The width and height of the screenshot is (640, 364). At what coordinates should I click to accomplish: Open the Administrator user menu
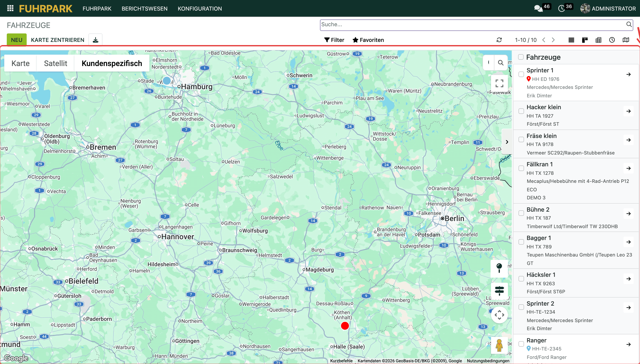pos(608,8)
